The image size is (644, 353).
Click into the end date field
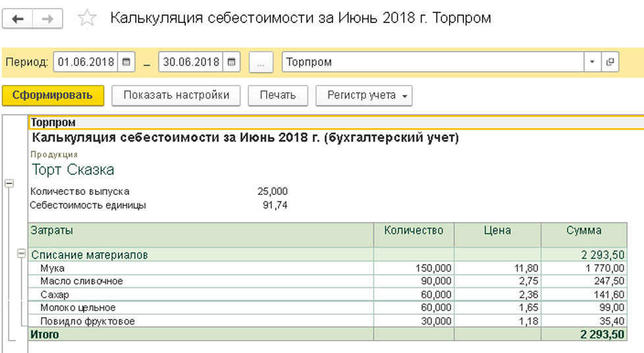coord(190,63)
